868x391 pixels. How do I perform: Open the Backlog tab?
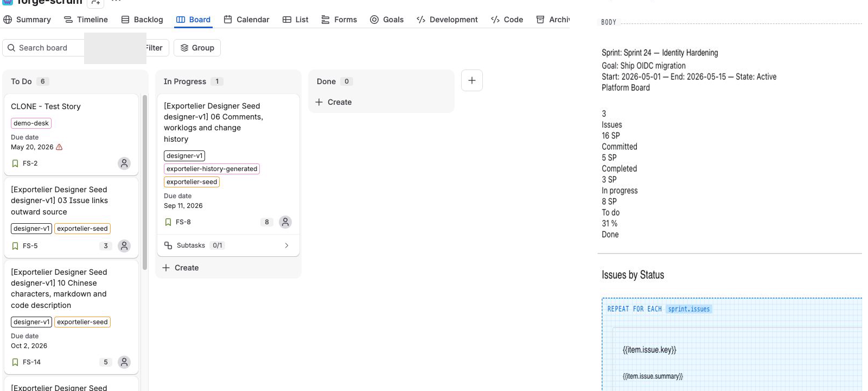(142, 20)
